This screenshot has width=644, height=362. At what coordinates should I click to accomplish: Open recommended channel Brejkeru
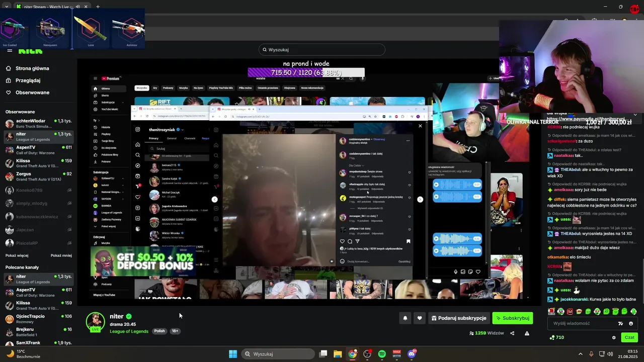pyautogui.click(x=39, y=332)
